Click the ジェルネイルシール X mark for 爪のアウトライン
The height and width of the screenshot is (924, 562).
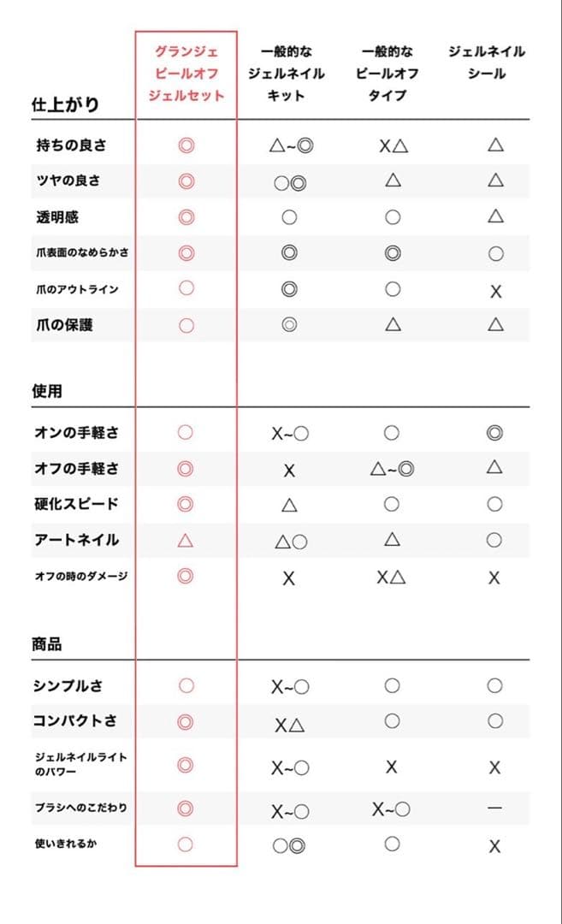click(495, 292)
